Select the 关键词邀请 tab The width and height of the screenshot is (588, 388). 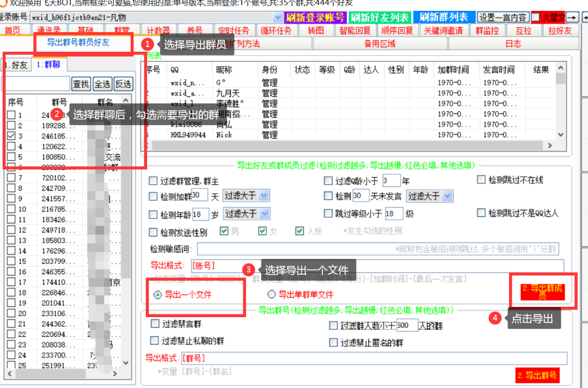443,31
